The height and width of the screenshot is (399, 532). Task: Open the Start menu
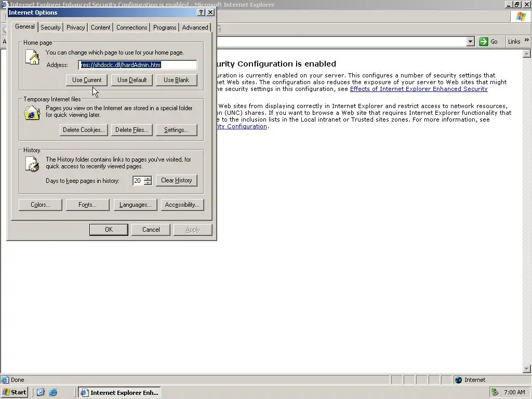(14, 393)
